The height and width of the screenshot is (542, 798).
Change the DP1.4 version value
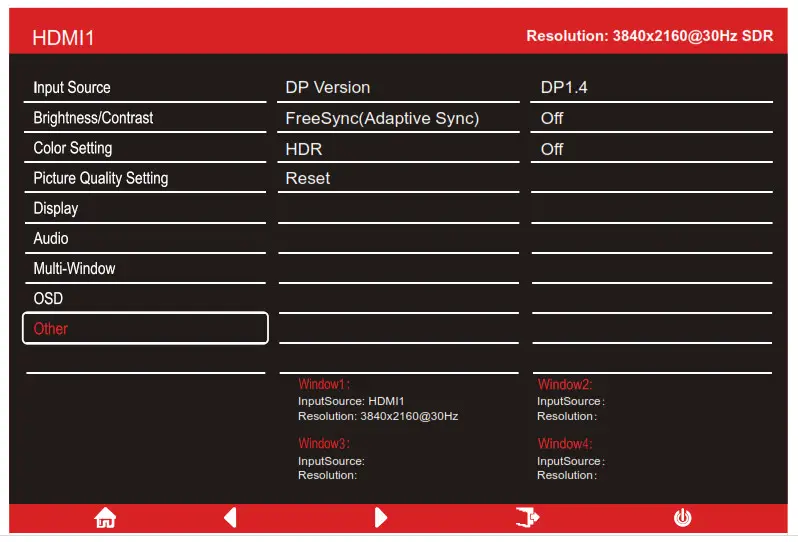(651, 88)
